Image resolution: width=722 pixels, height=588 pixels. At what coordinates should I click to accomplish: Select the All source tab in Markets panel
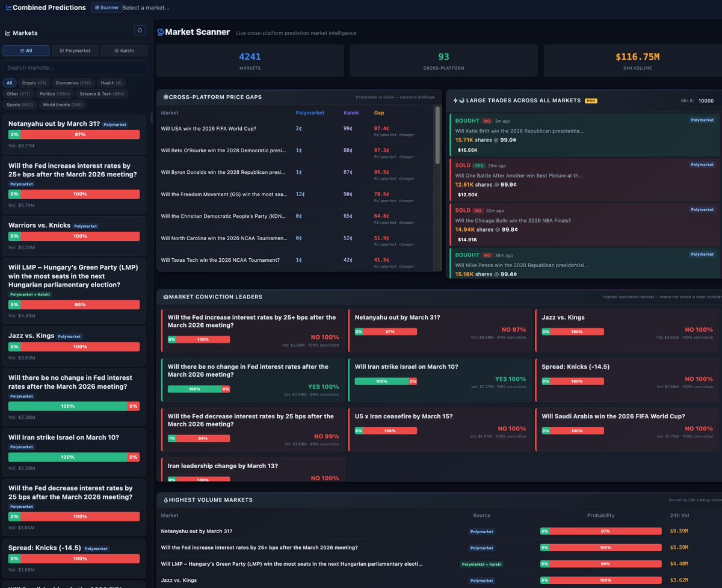(25, 51)
